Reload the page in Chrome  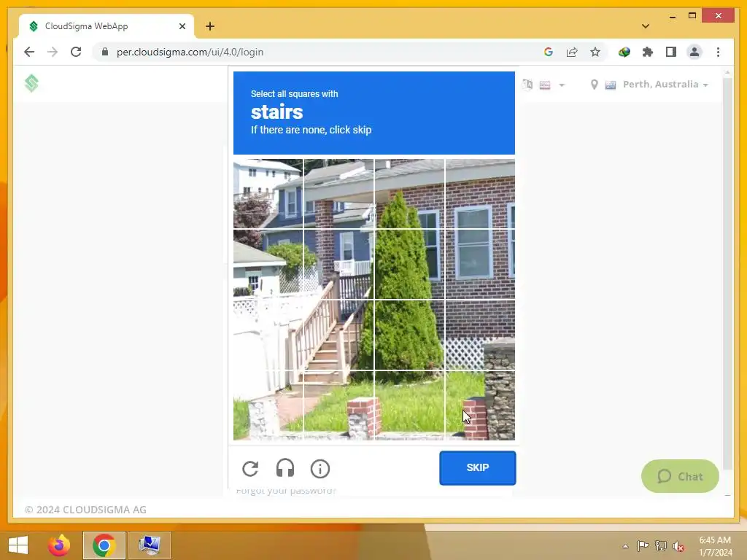tap(76, 52)
